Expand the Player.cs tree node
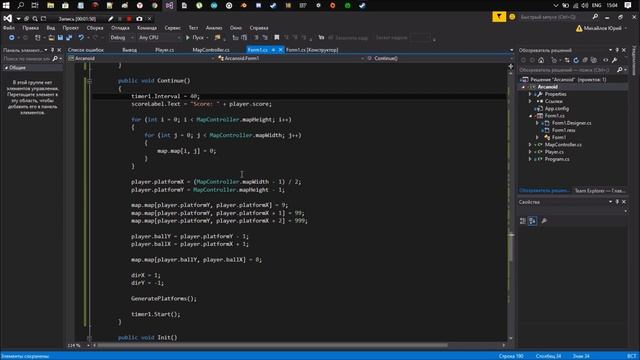 coord(530,152)
